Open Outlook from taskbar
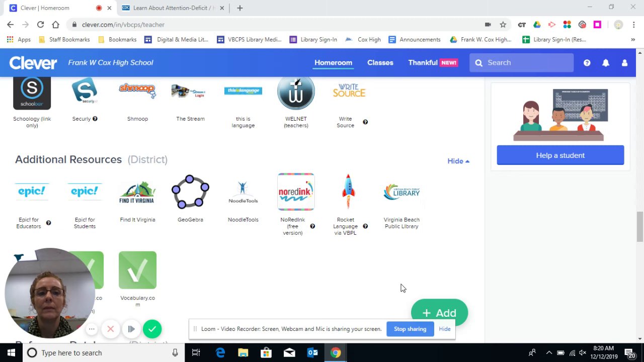 click(x=312, y=353)
